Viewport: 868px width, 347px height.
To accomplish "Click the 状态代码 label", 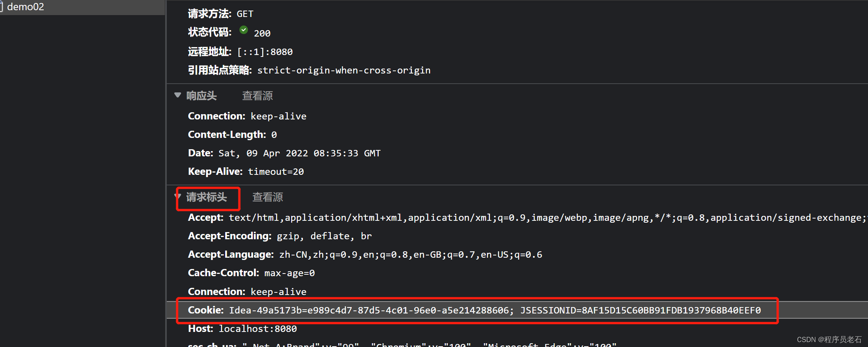I will click(210, 32).
